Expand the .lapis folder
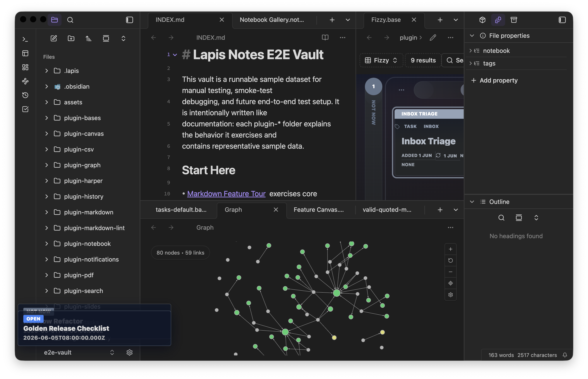The height and width of the screenshot is (379, 588). (46, 71)
